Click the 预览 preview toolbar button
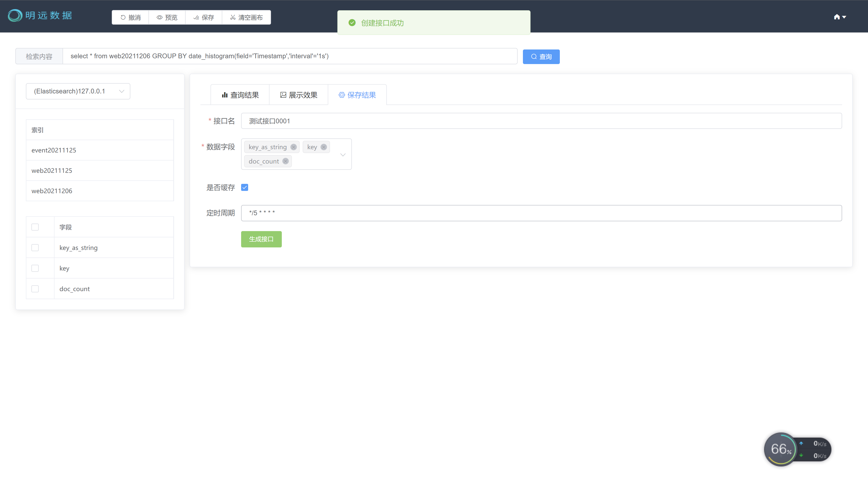 click(x=167, y=18)
